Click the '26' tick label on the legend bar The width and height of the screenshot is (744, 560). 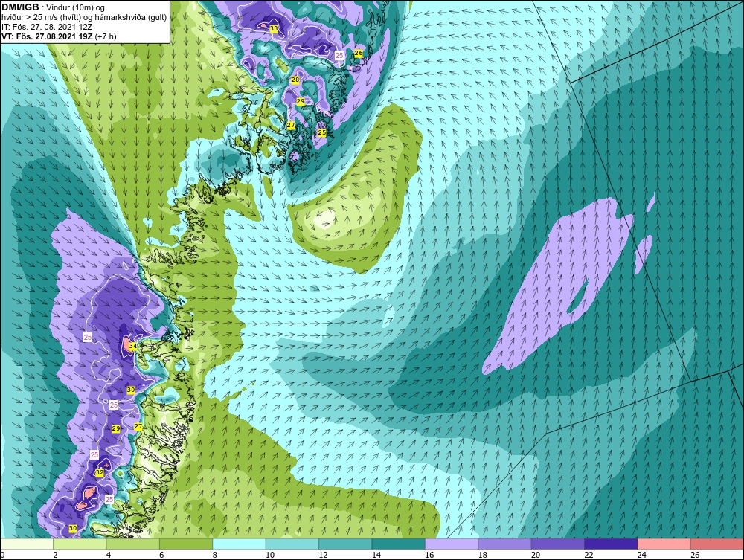click(x=695, y=556)
